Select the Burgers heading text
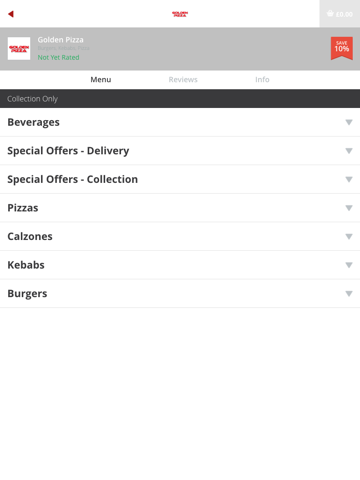The image size is (360, 480). [x=27, y=294]
